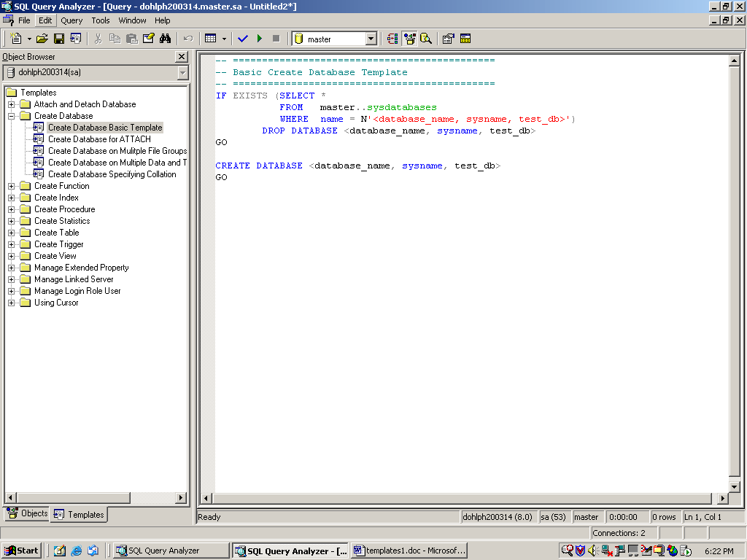The height and width of the screenshot is (560, 747).
Task: Click the Insert Template toolbar icon
Action: coord(76,39)
